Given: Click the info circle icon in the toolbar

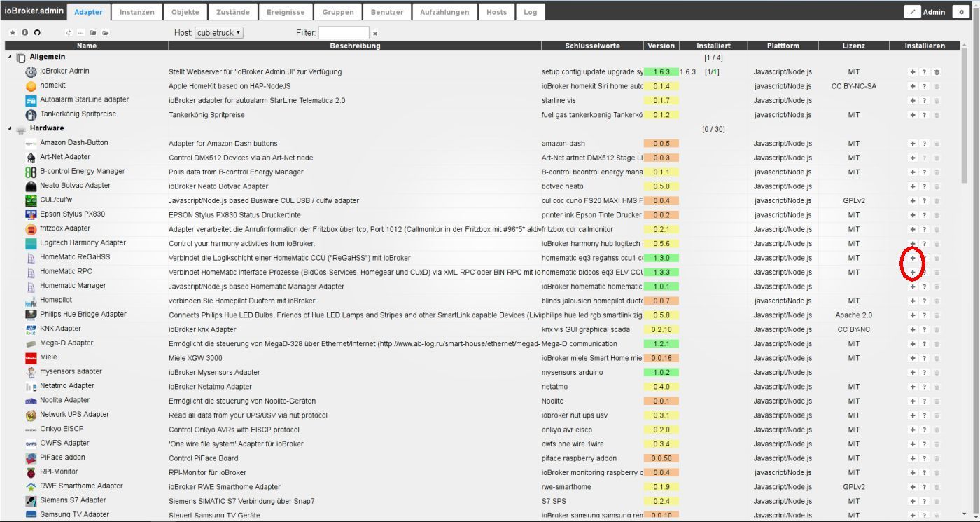Looking at the screenshot, I should [x=25, y=33].
